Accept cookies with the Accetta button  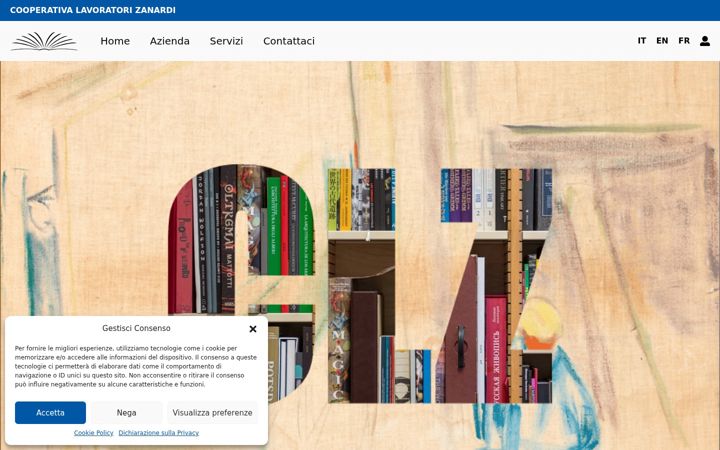pyautogui.click(x=50, y=412)
